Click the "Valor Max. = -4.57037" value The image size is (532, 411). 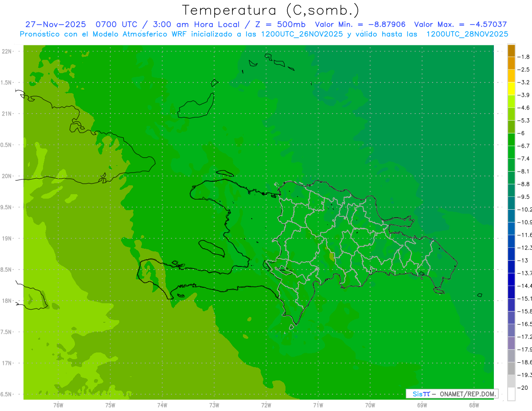click(460, 24)
